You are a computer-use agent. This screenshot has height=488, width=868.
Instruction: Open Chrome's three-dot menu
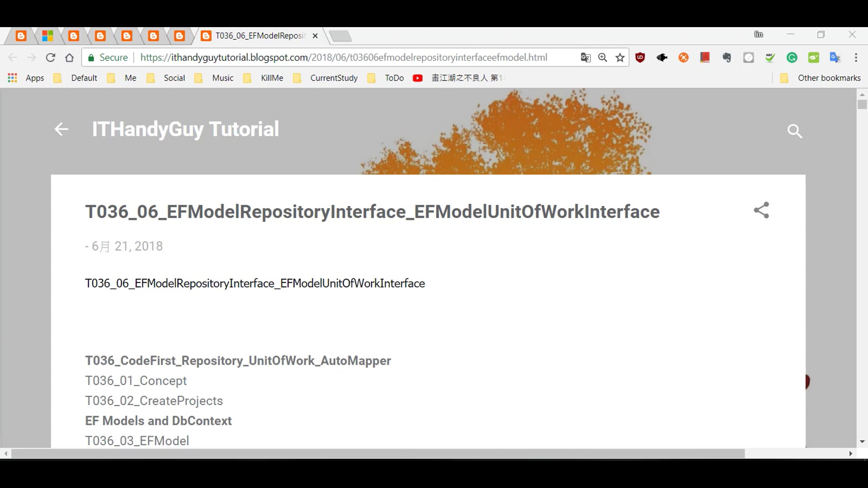coord(856,57)
